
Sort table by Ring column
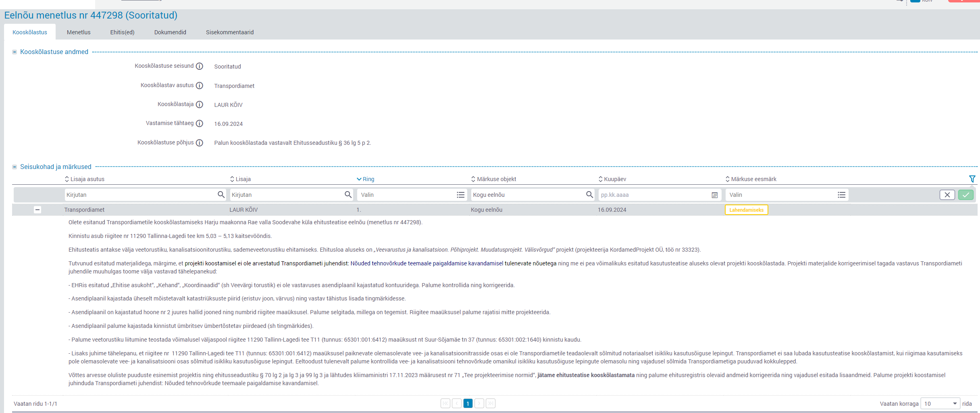366,179
